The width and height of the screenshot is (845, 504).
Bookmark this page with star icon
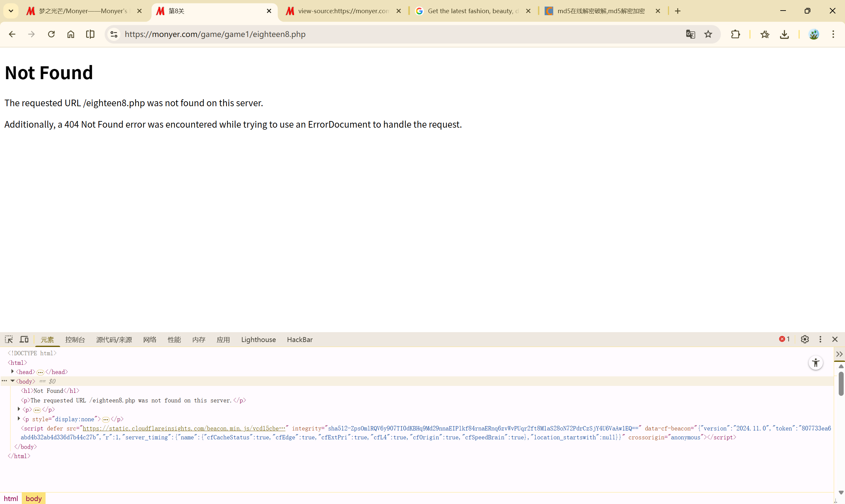pyautogui.click(x=708, y=34)
